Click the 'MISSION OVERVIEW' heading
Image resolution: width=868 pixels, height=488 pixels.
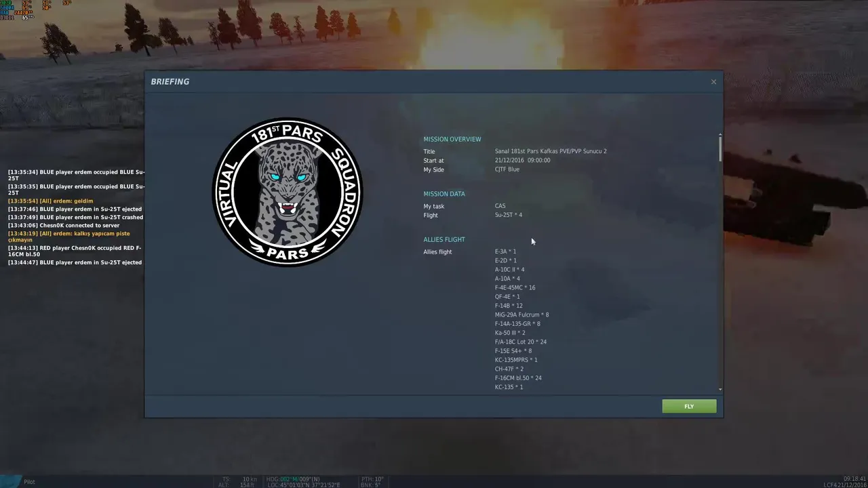(452, 139)
